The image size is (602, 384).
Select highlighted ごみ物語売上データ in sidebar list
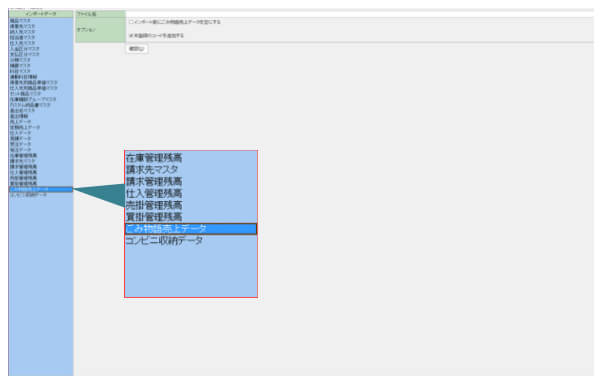tap(41, 189)
